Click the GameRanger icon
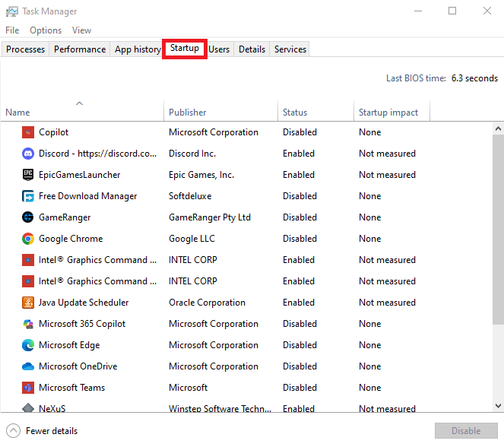Viewport: 504px width, 447px height. (x=28, y=217)
